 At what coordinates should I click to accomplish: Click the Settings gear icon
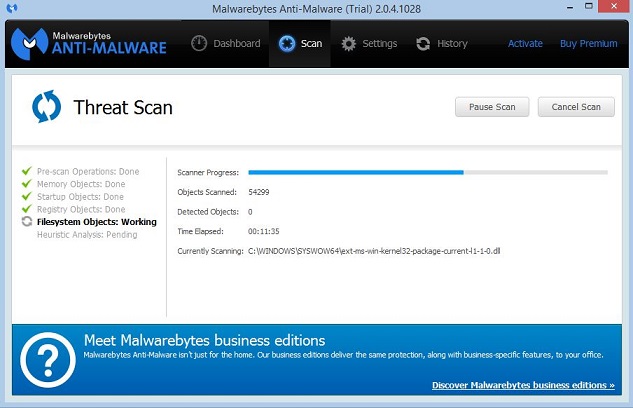point(349,44)
